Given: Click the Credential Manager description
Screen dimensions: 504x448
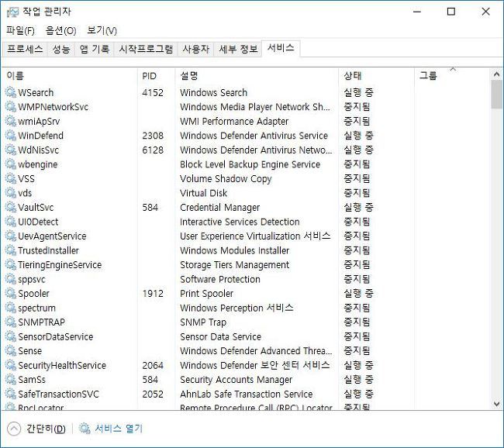Looking at the screenshot, I should tap(220, 208).
